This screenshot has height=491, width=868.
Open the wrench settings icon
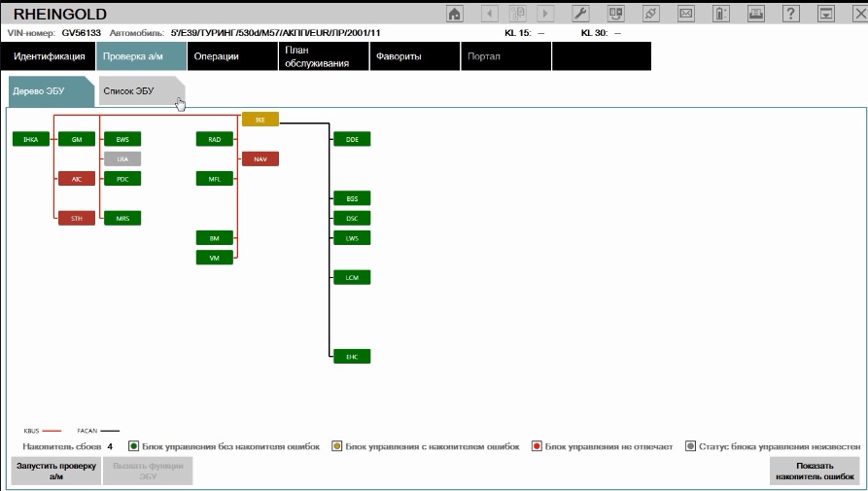tap(581, 14)
